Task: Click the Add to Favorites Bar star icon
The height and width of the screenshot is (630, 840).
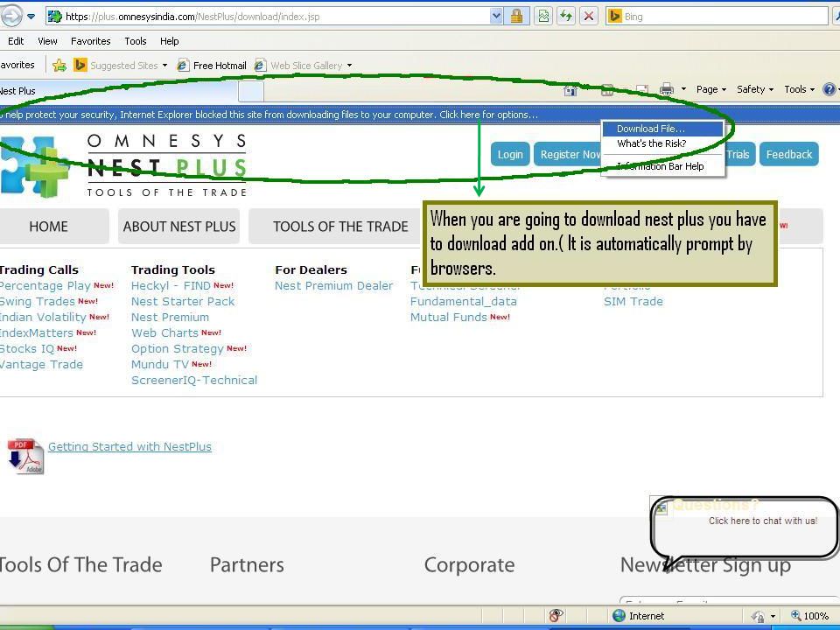Action: click(59, 66)
